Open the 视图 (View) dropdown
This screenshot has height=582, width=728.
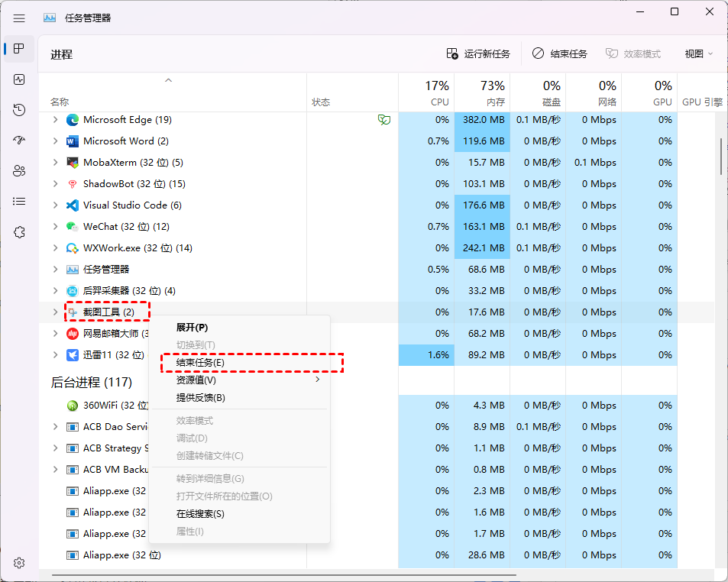coord(698,53)
